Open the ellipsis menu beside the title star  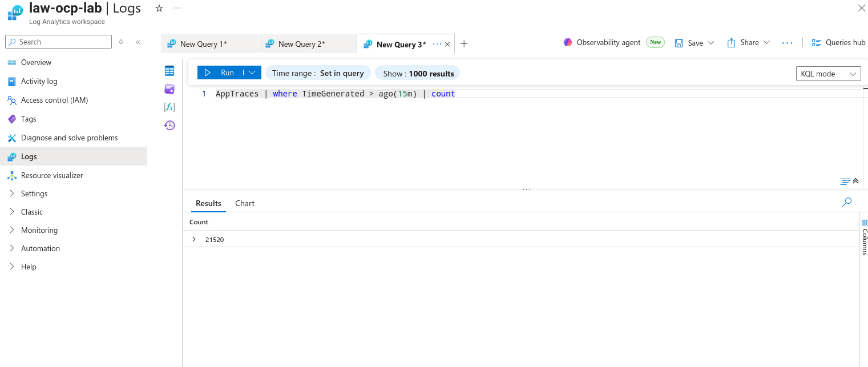point(177,8)
